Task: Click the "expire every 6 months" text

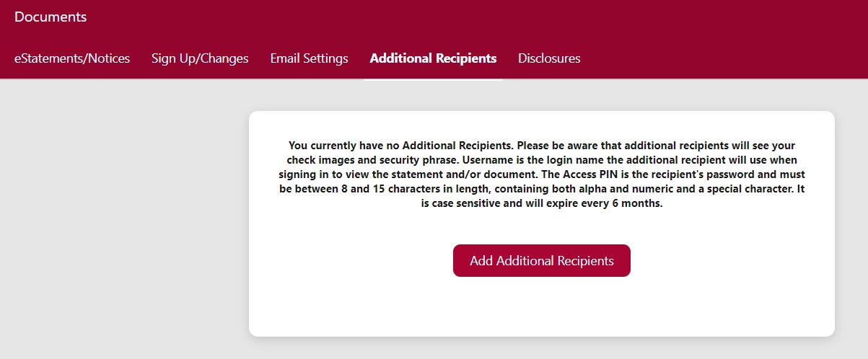Action: pyautogui.click(x=609, y=203)
